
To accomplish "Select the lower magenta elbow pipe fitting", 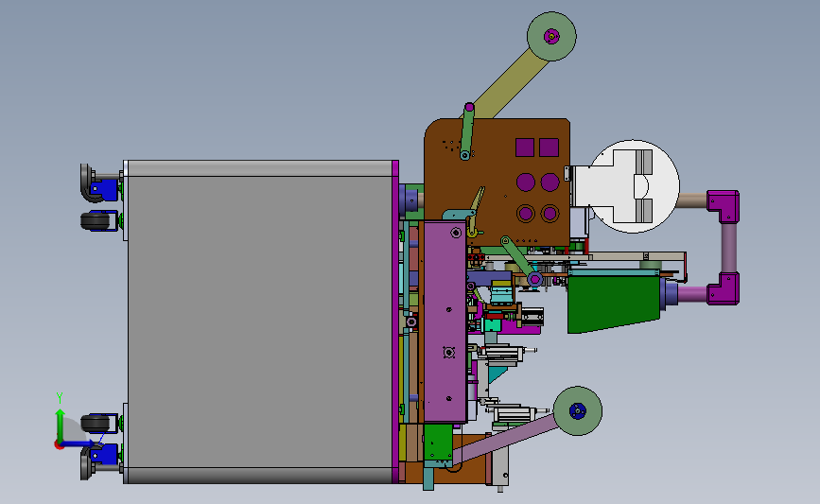I will point(724,288).
